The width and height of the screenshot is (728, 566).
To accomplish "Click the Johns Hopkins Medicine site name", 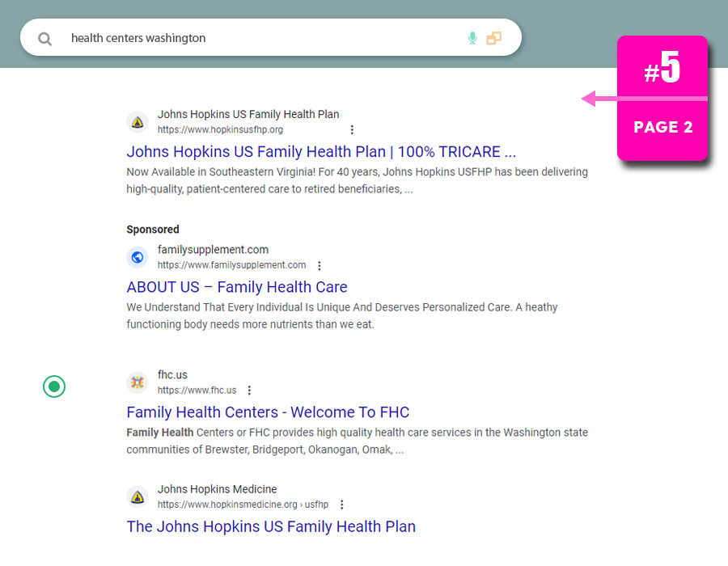I will pos(218,489).
